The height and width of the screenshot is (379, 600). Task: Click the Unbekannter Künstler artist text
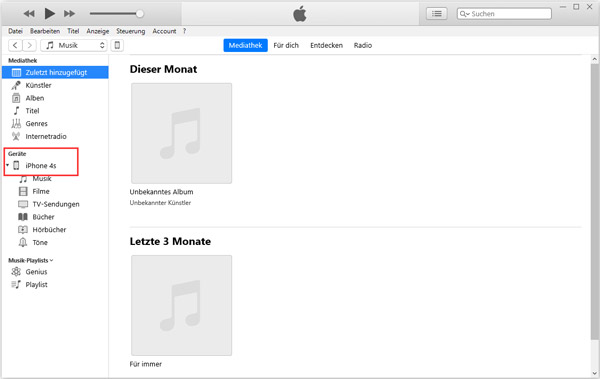point(160,203)
